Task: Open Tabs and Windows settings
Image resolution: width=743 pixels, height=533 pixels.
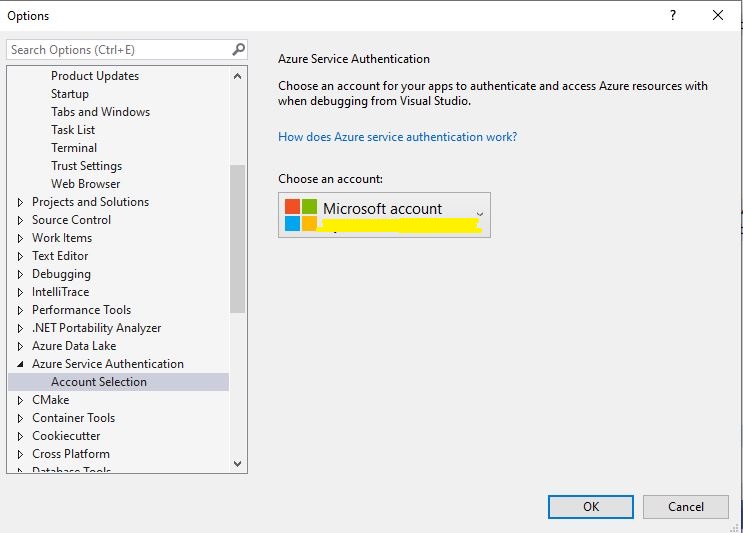Action: [x=100, y=112]
